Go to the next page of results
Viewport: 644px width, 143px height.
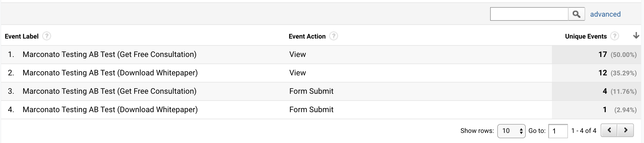(626, 130)
